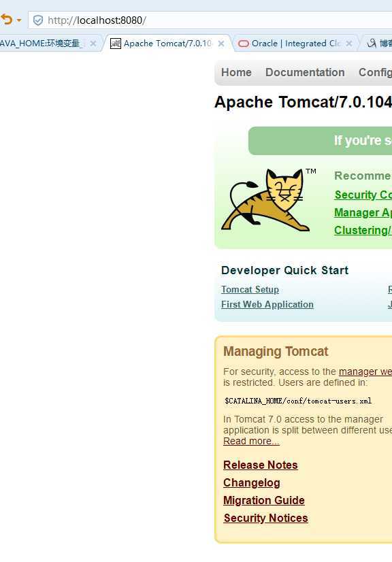Open the Documentation menu item
The height and width of the screenshot is (562, 392).
tap(305, 72)
